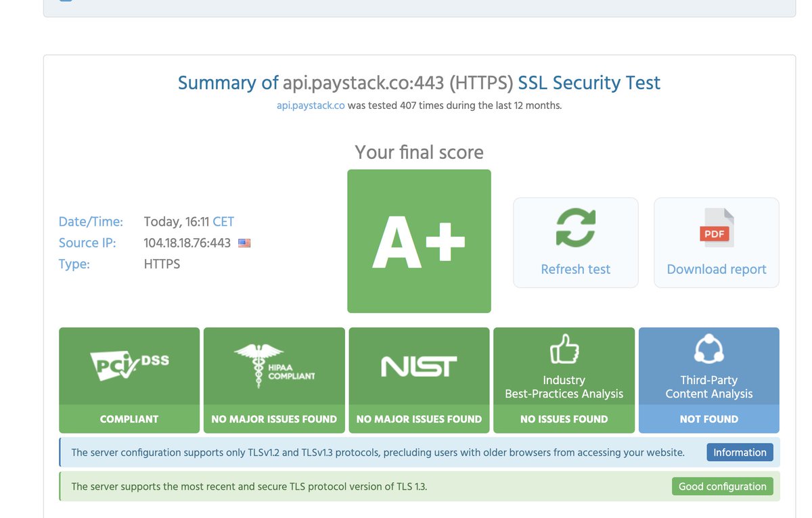Click the HTTPS type value
The width and height of the screenshot is (812, 518).
(162, 264)
